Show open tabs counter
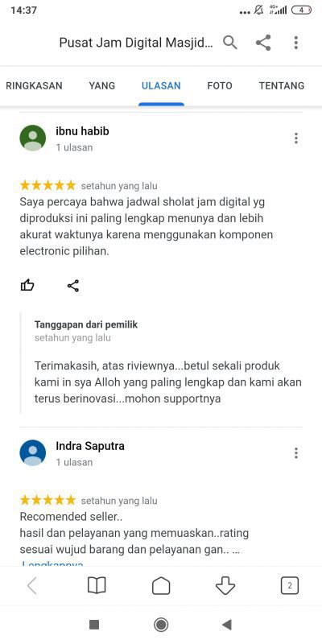 click(290, 586)
